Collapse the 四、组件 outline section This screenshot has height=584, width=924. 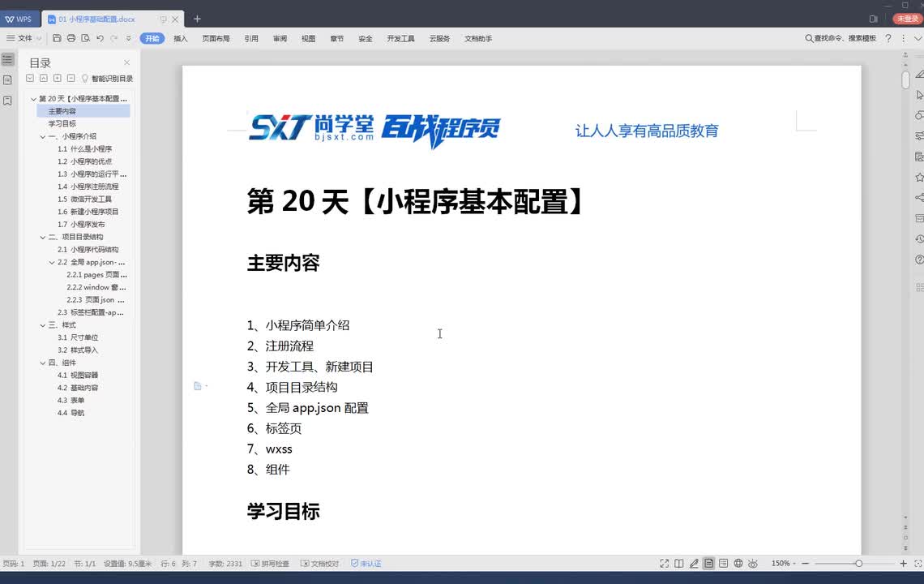[x=42, y=363]
